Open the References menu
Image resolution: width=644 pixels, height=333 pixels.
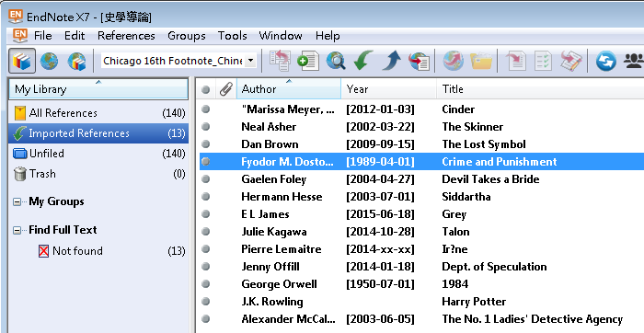(x=126, y=36)
